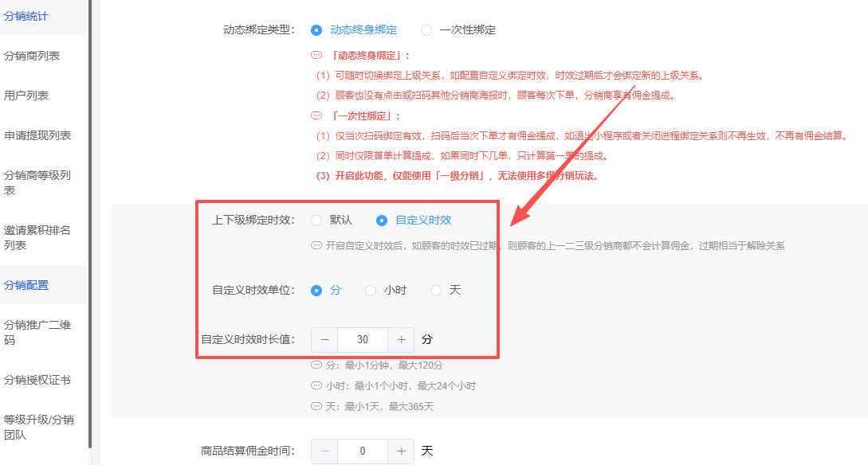
Task: Click the 商品结算佣金时间 input showing 0
Action: point(363,451)
